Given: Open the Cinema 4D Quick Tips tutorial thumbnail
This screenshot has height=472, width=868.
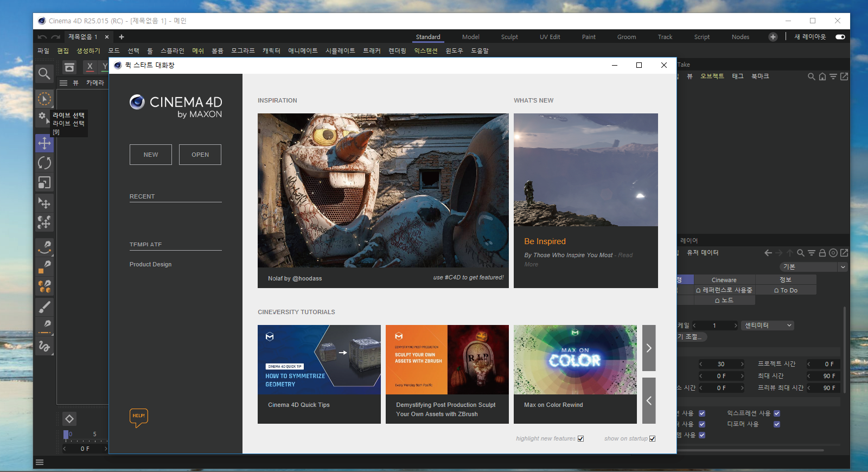Looking at the screenshot, I should coord(319,360).
